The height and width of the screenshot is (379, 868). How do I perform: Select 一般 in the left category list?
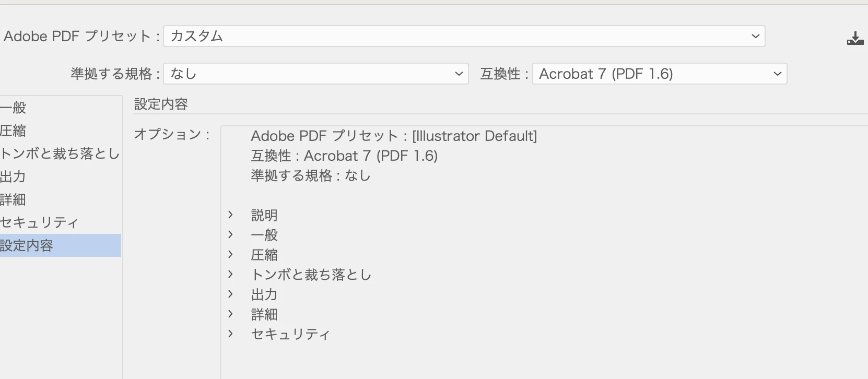pyautogui.click(x=61, y=108)
